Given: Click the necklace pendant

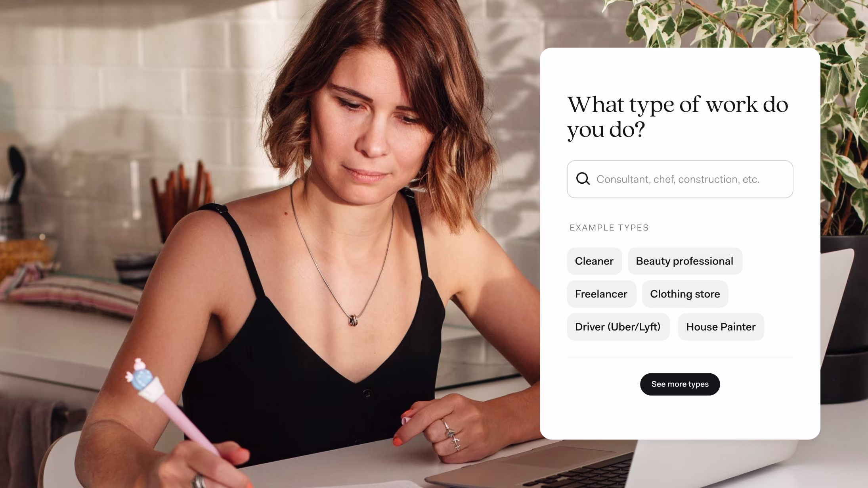Looking at the screenshot, I should pyautogui.click(x=353, y=320).
